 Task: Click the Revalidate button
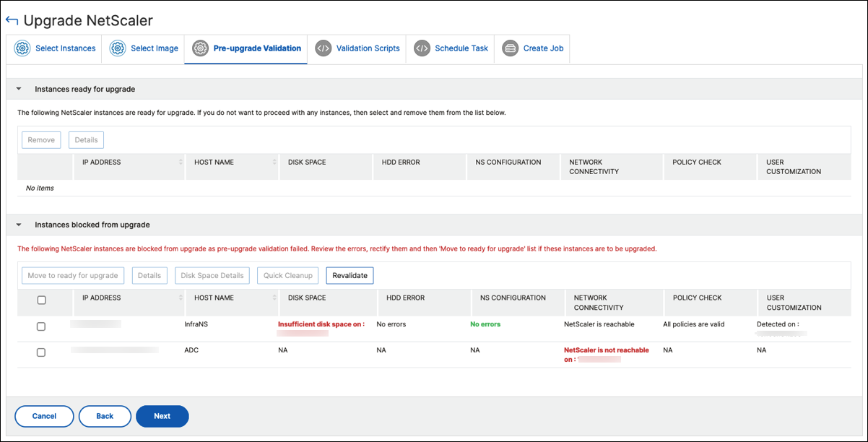click(x=350, y=275)
